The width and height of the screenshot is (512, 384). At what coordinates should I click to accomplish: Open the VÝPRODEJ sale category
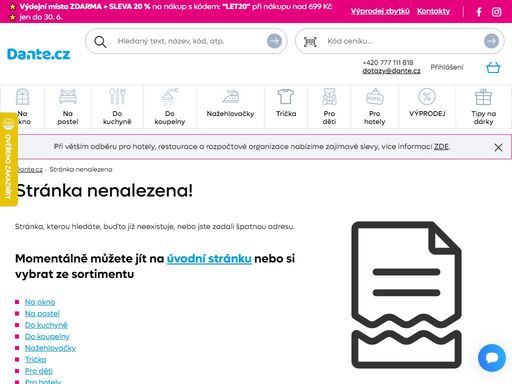coord(427,107)
